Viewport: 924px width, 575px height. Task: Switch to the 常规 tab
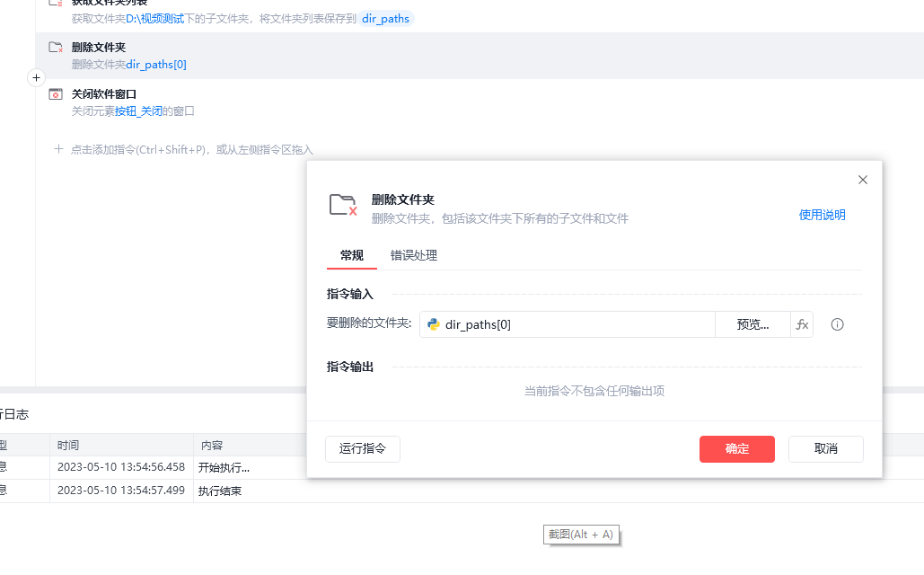(x=352, y=256)
